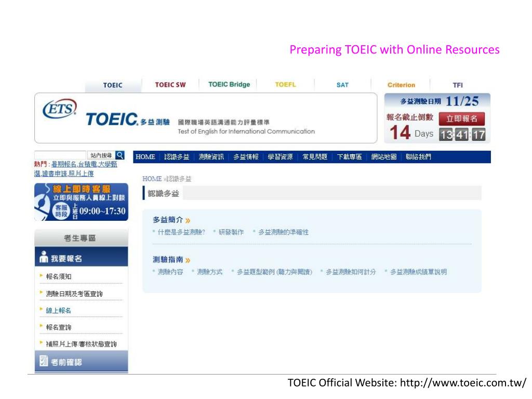Open the 線上即時客服 banner
The width and height of the screenshot is (532, 399).
pos(82,202)
